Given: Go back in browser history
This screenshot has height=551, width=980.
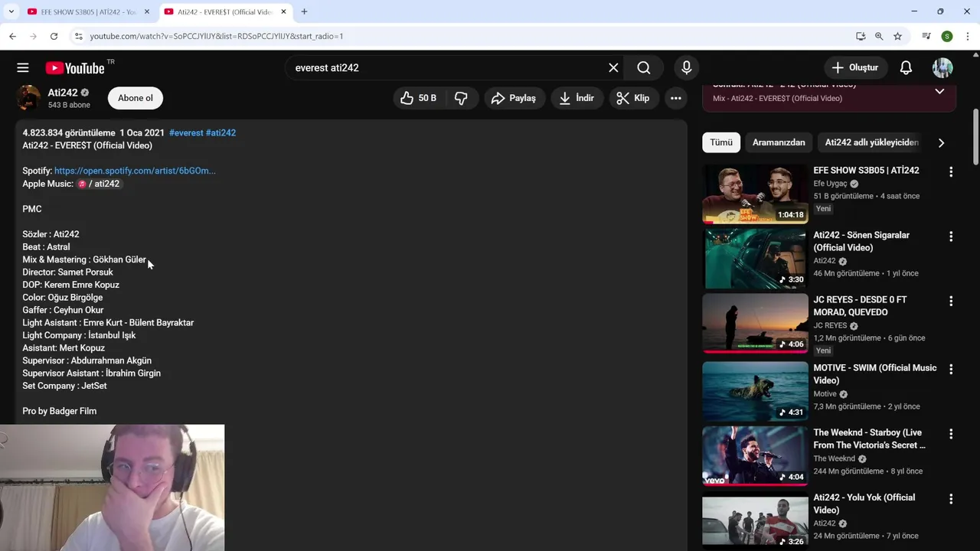Looking at the screenshot, I should click(12, 36).
